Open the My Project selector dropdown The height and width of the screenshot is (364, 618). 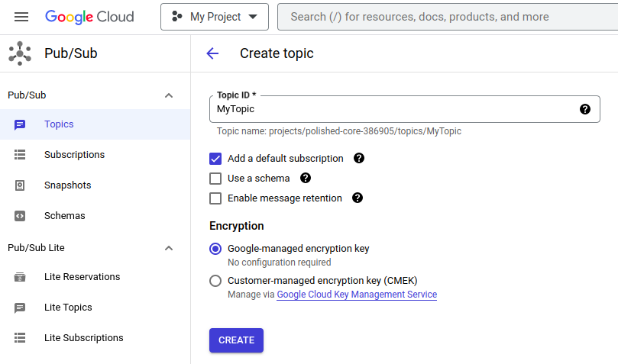pyautogui.click(x=214, y=17)
